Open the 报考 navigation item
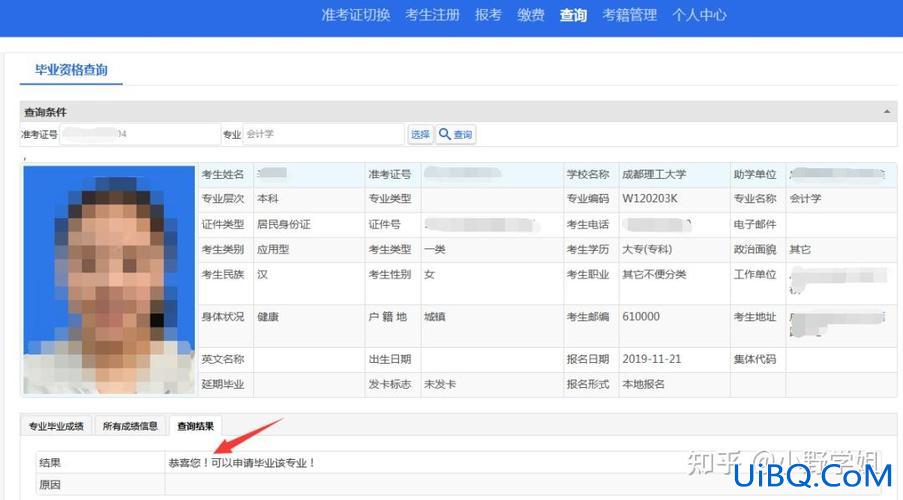The width and height of the screenshot is (903, 500). pyautogui.click(x=488, y=15)
